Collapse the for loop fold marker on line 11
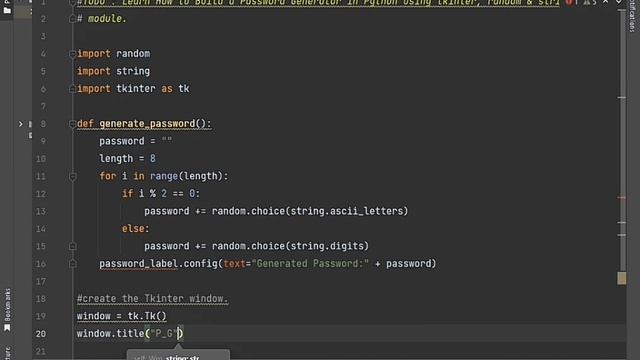Image resolution: width=640 pixels, height=360 pixels. click(72, 176)
